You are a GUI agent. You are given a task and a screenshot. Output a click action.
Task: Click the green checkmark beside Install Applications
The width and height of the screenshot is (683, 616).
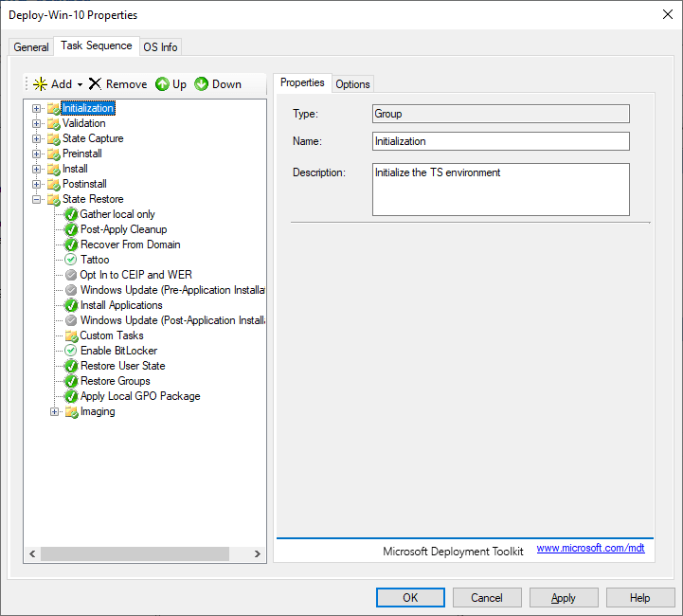pyautogui.click(x=71, y=305)
